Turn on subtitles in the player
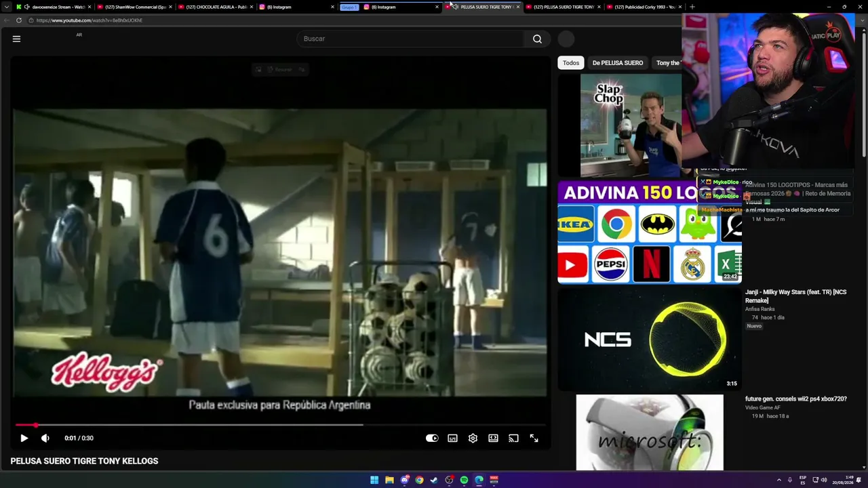Viewport: 868px width, 488px height. [x=452, y=438]
